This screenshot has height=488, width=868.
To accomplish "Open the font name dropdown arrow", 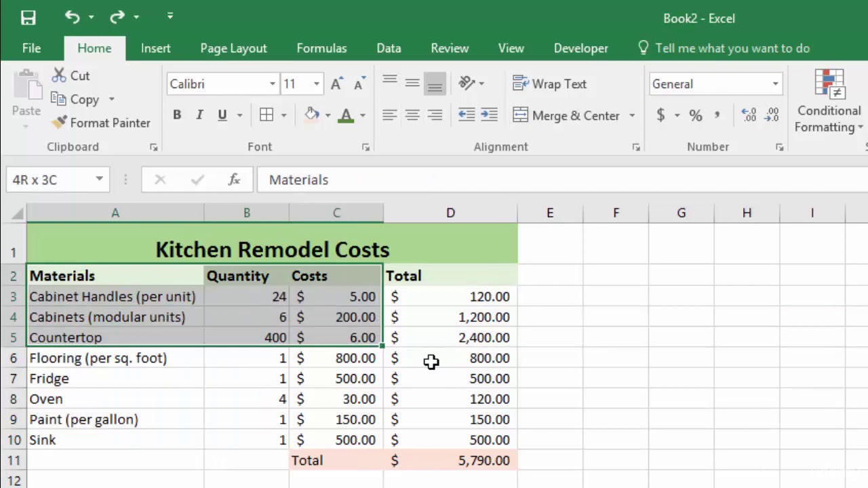I will click(x=273, y=84).
